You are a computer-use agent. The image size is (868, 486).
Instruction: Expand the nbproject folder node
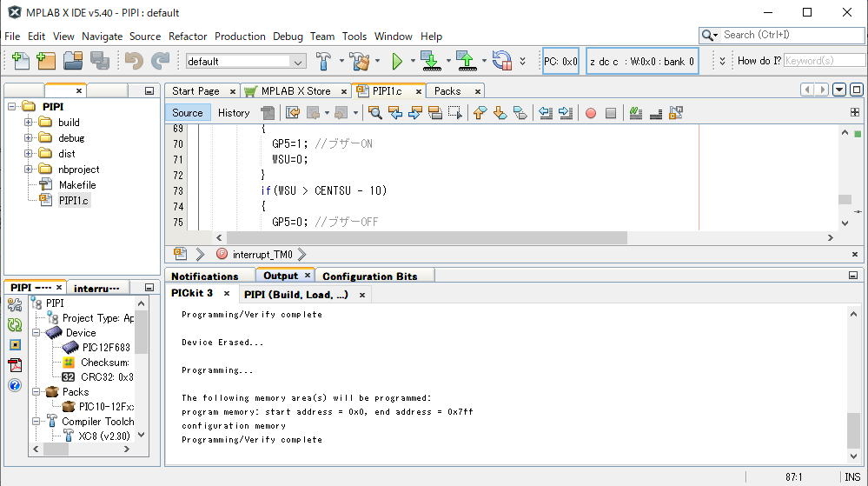point(28,169)
